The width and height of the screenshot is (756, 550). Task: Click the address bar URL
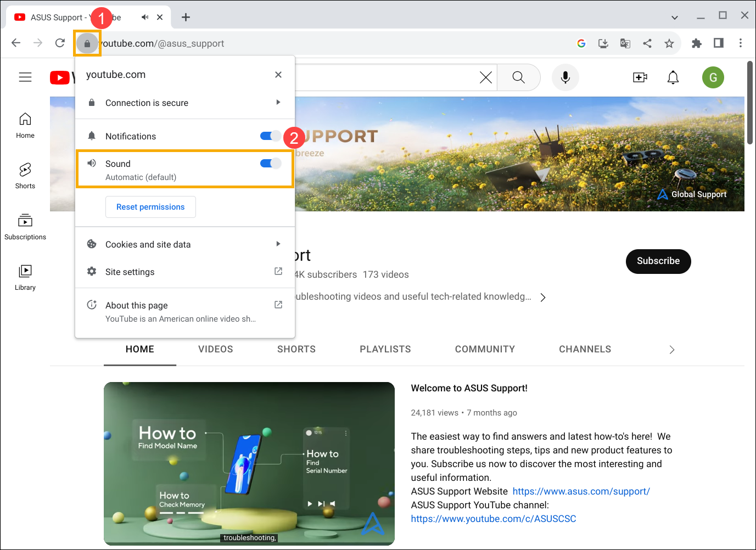(163, 43)
